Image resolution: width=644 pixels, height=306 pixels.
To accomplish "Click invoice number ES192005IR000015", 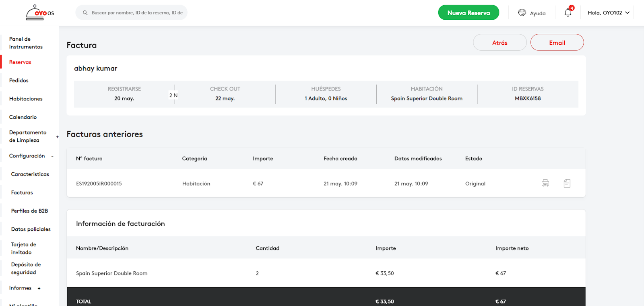I will click(99, 184).
